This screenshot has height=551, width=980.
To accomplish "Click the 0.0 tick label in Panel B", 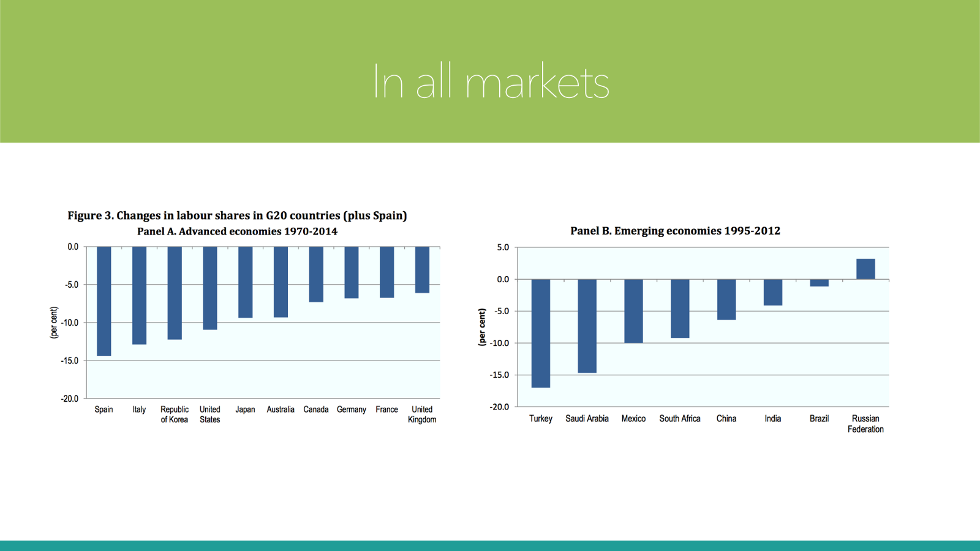I will pyautogui.click(x=503, y=279).
